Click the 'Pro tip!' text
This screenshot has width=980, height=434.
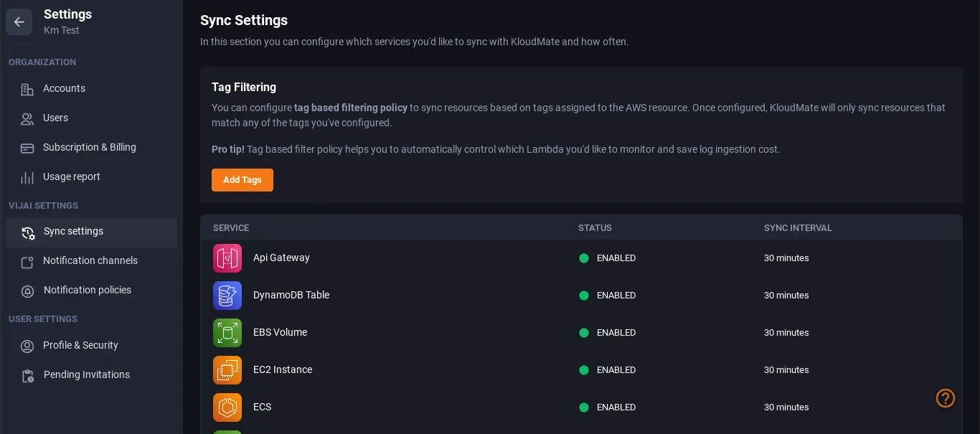pyautogui.click(x=228, y=149)
